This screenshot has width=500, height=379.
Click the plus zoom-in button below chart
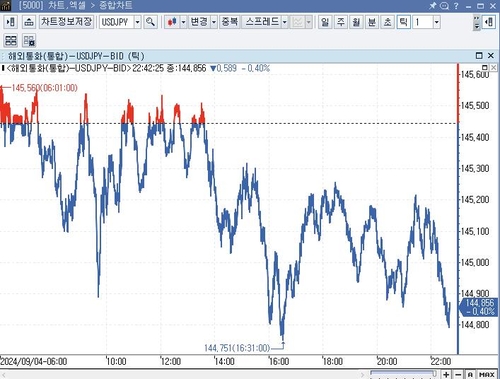click(446, 375)
